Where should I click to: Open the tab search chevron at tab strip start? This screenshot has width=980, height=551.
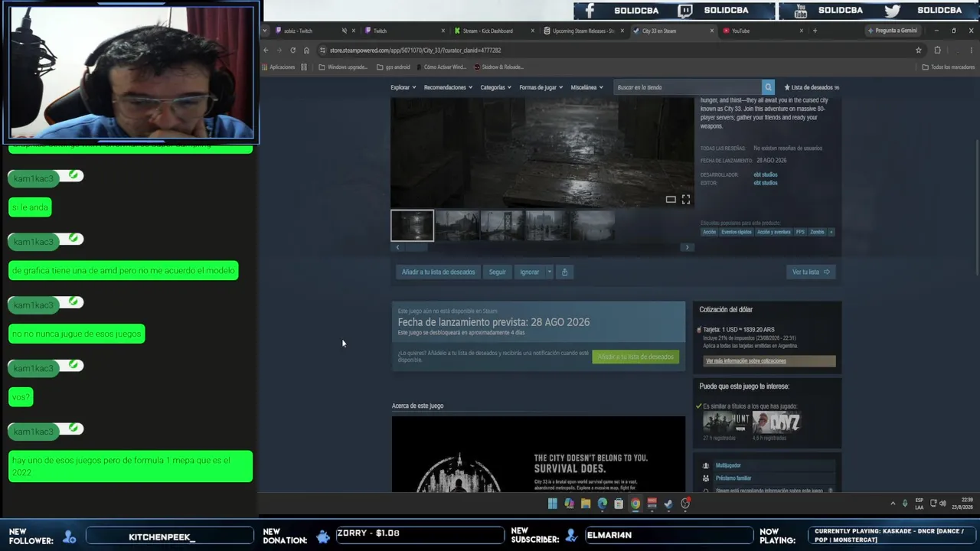[265, 31]
